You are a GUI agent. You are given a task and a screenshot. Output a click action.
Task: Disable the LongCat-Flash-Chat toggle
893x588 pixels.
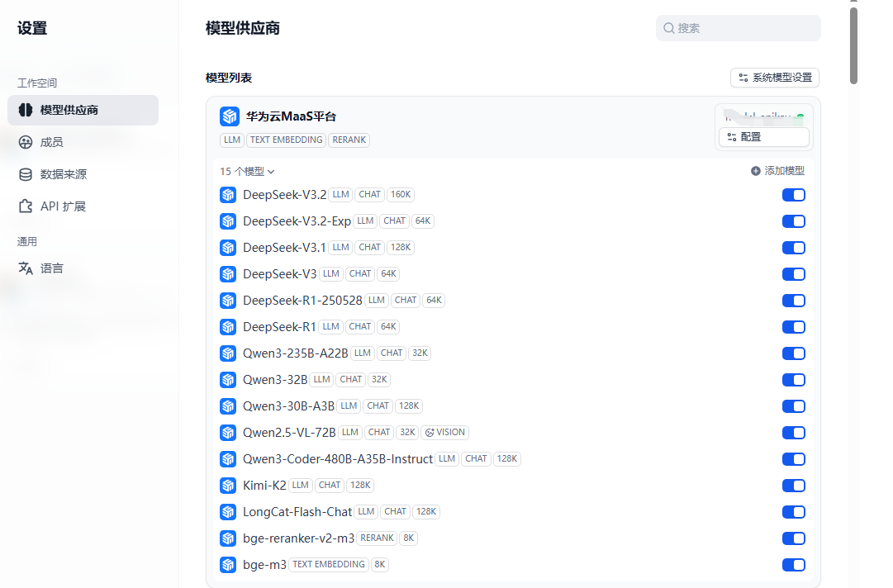793,512
